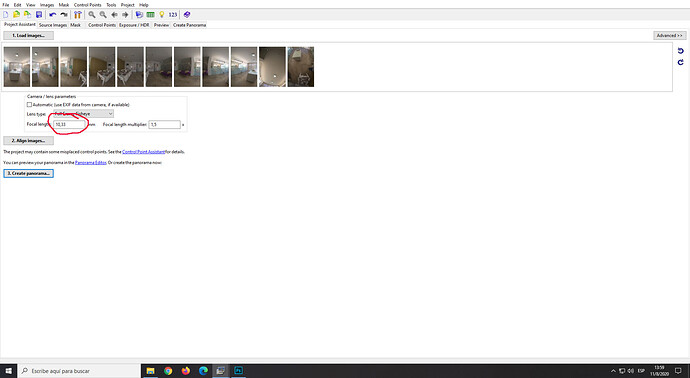Image resolution: width=690 pixels, height=378 pixels.
Task: Open the Panorama Editor link
Action: coord(91,162)
